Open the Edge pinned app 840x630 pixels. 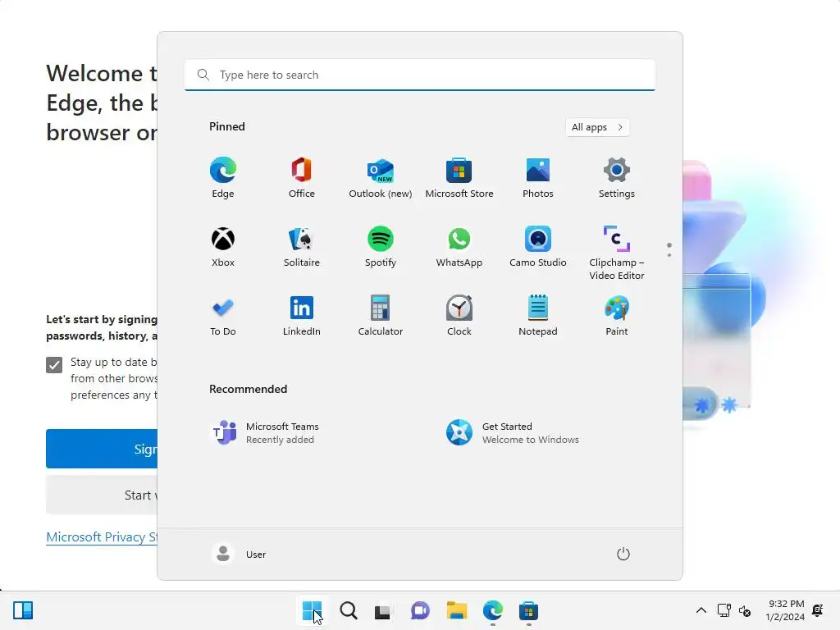pos(223,178)
